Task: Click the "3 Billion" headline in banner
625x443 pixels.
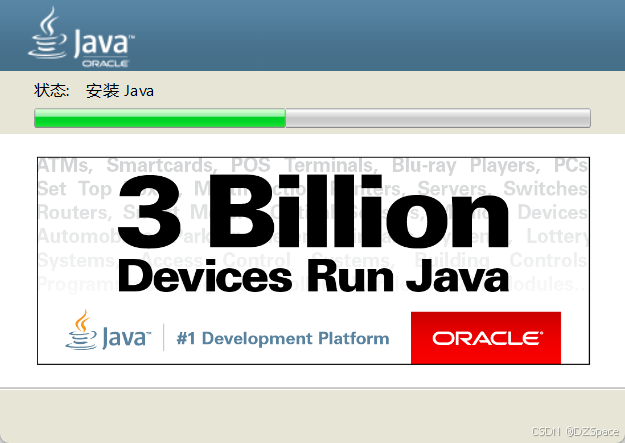Action: (x=313, y=211)
